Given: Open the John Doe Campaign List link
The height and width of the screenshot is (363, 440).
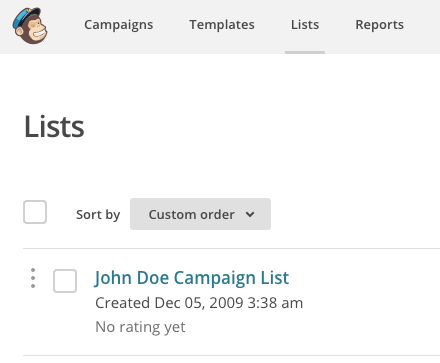Looking at the screenshot, I should pyautogui.click(x=192, y=278).
